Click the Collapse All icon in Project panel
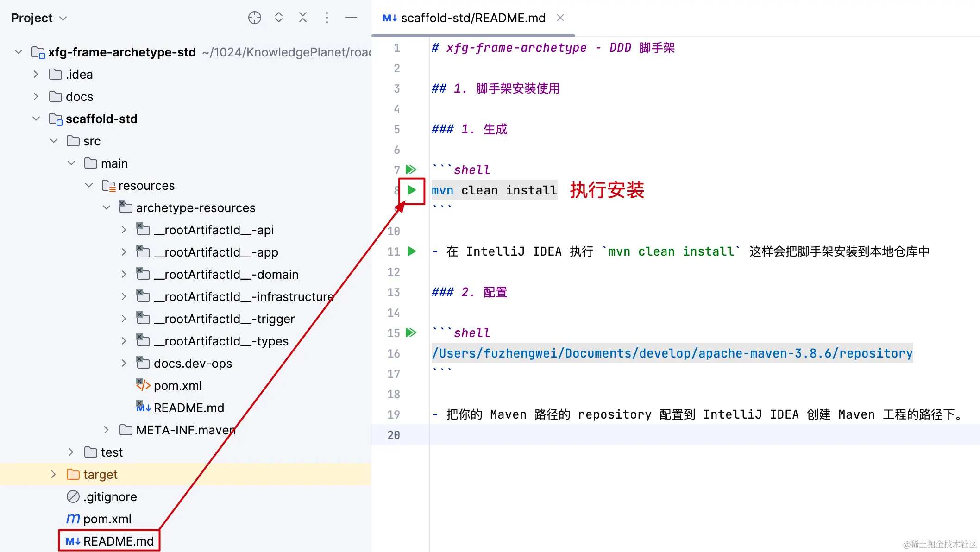The width and height of the screenshot is (980, 552). 303,18
